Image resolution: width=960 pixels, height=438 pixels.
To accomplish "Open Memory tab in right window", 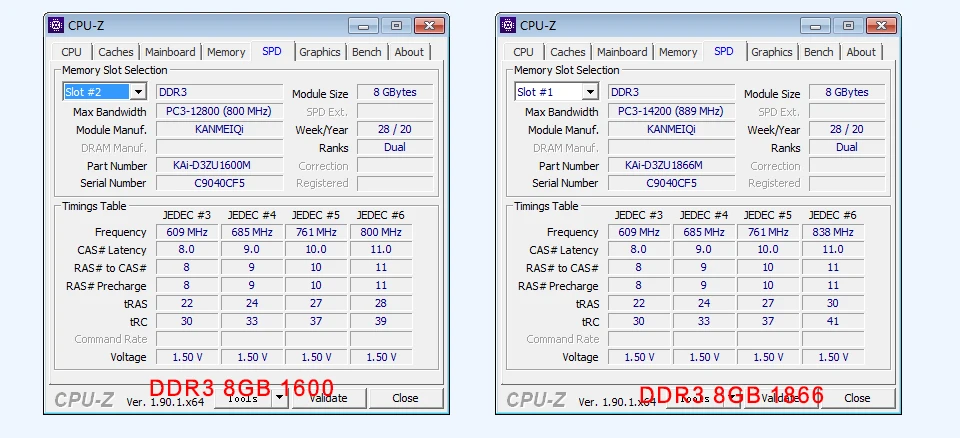I will [678, 52].
